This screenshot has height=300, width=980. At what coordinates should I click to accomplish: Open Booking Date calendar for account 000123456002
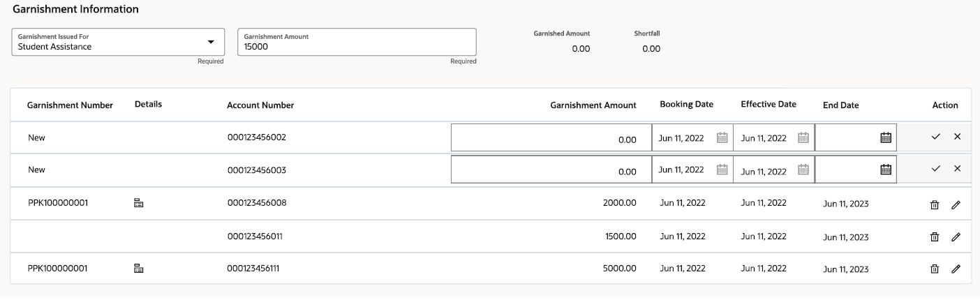pos(722,137)
